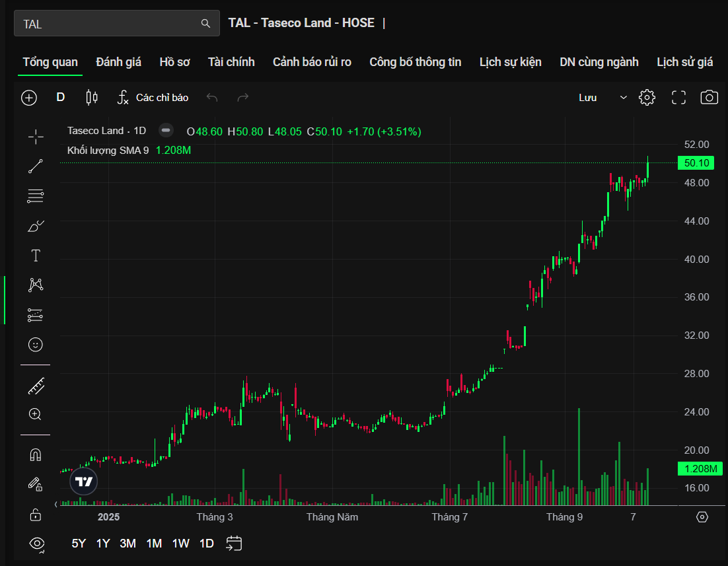Click the zoom in magnifier tool
728x566 pixels.
(36, 414)
